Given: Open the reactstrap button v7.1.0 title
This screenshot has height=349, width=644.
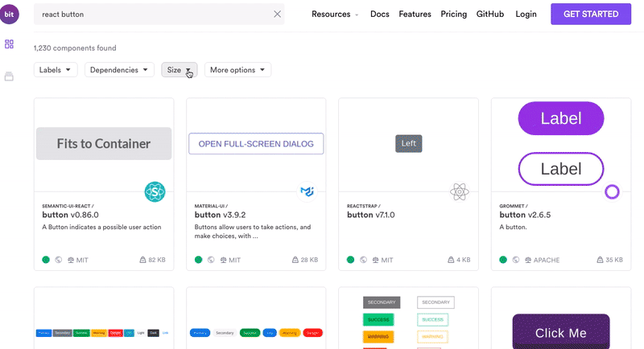Looking at the screenshot, I should (371, 215).
